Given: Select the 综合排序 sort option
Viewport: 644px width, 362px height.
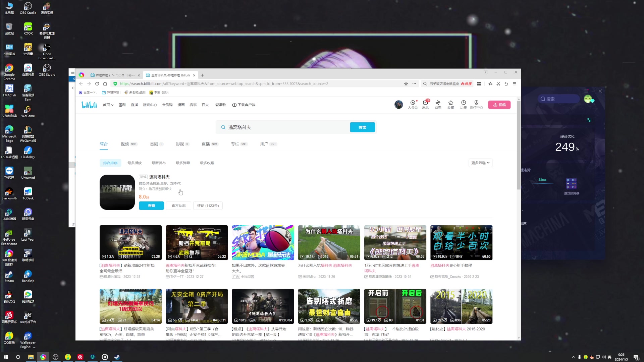Looking at the screenshot, I should [x=110, y=163].
